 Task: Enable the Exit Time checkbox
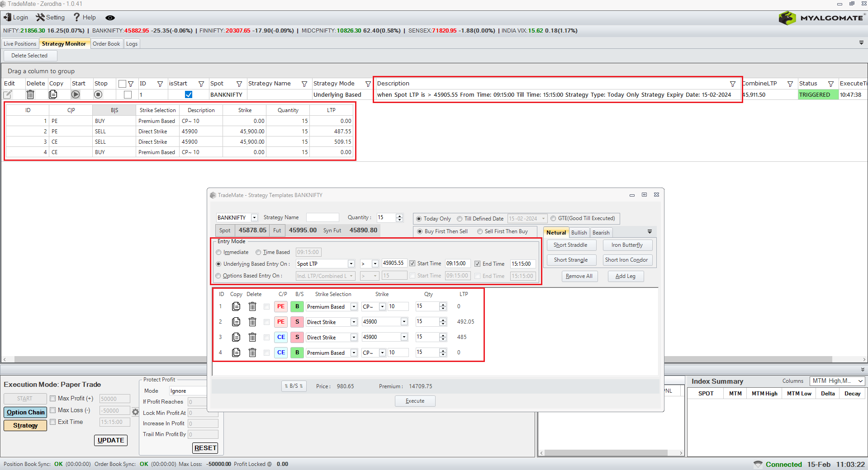[53, 422]
